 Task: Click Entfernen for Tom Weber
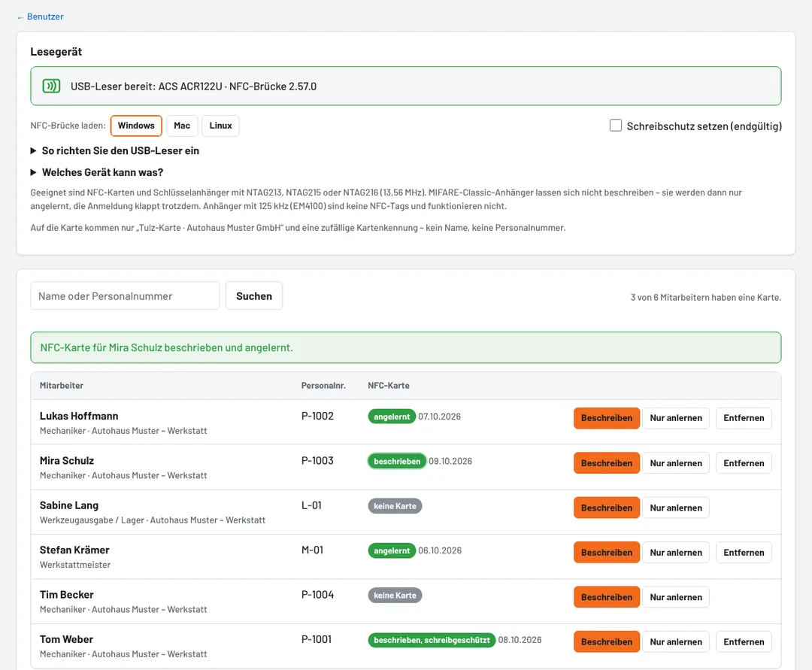point(744,641)
